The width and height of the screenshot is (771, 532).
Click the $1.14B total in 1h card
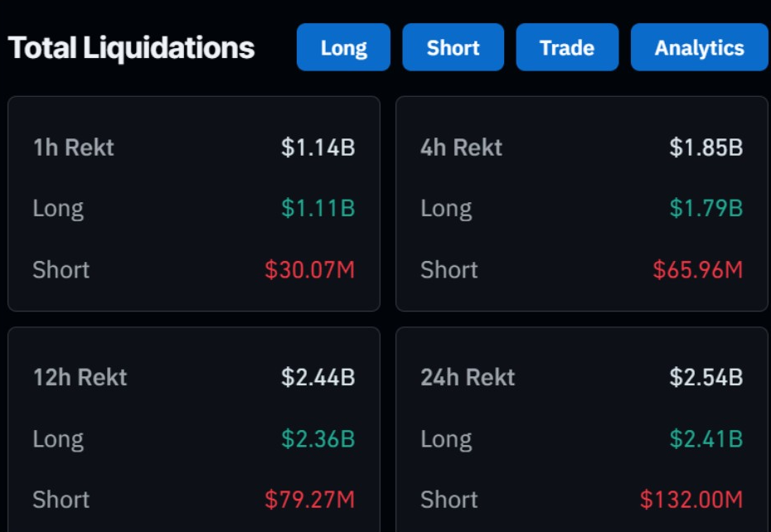(x=318, y=147)
